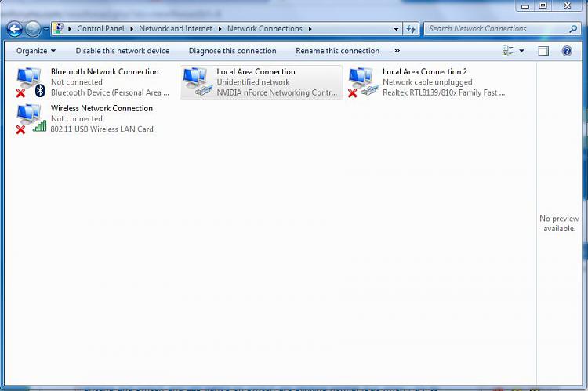The width and height of the screenshot is (588, 391).
Task: Open view options dropdown arrow
Action: 521,51
